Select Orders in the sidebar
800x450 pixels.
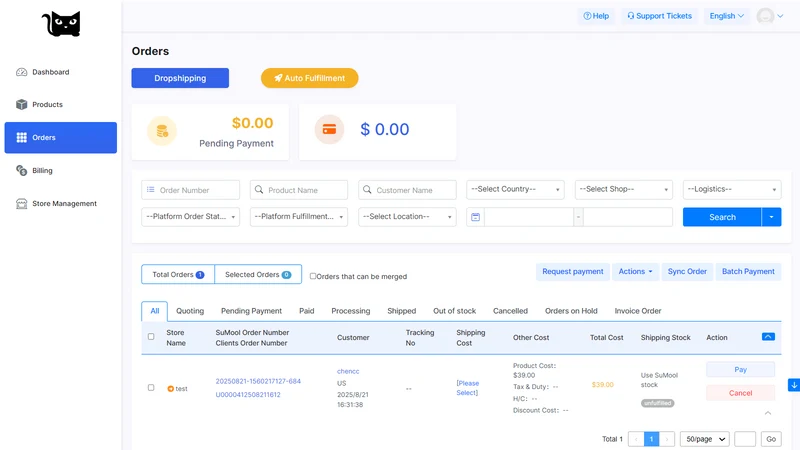(61, 138)
